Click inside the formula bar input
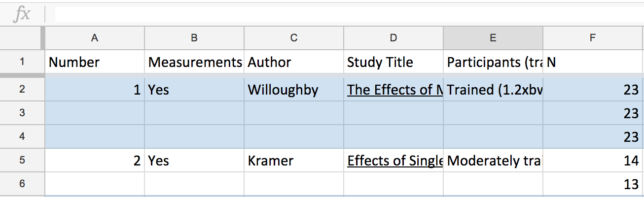The height and width of the screenshot is (197, 644). point(349,14)
